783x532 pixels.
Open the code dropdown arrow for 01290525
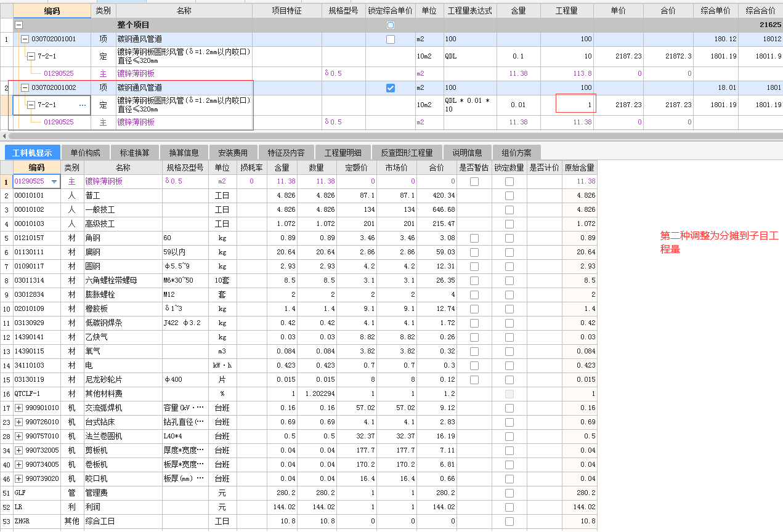(x=55, y=182)
